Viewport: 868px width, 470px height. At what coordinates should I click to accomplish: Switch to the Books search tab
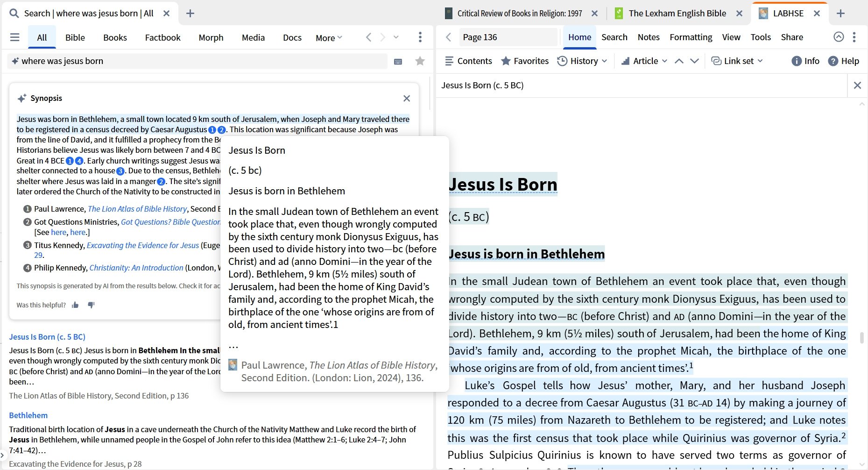115,37
